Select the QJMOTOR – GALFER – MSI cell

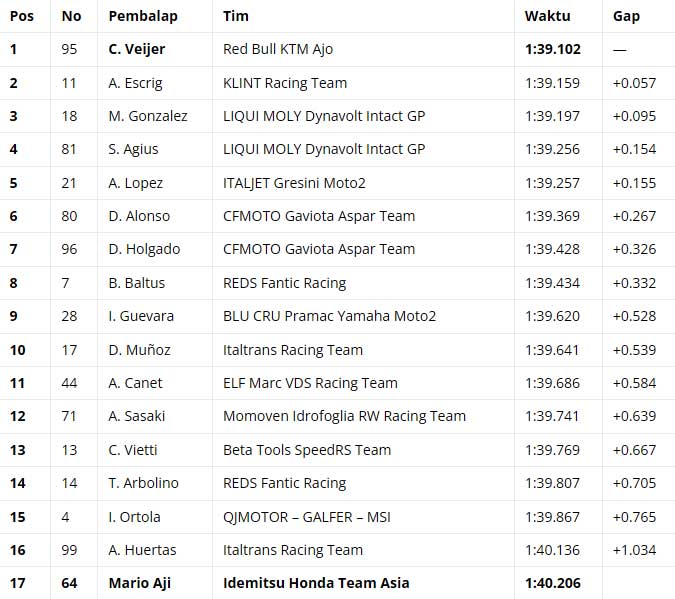pyautogui.click(x=306, y=517)
